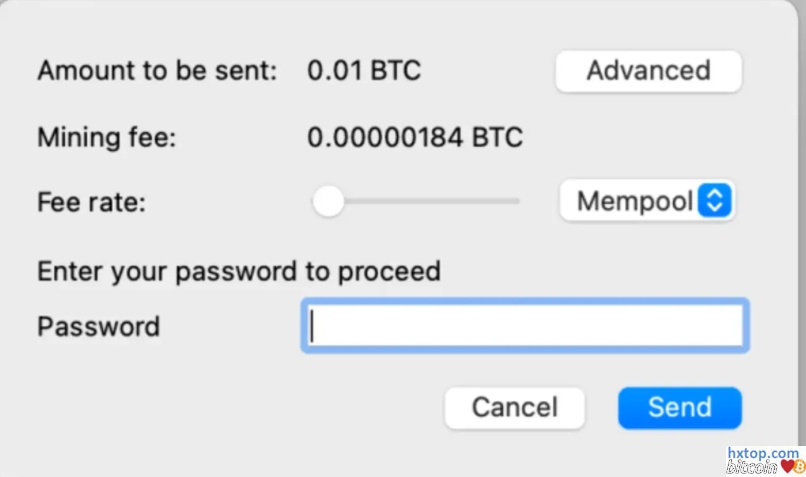
Task: Focus the Password input field
Action: coord(523,326)
